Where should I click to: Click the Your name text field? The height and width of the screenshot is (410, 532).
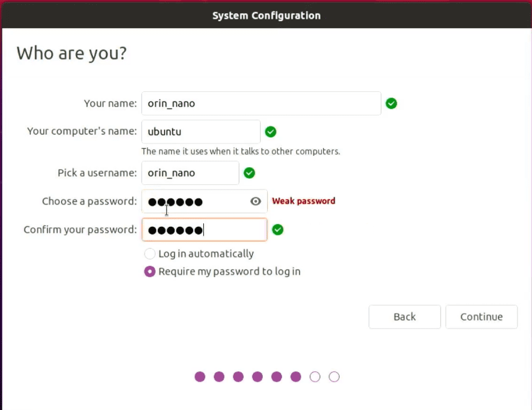coord(261,103)
